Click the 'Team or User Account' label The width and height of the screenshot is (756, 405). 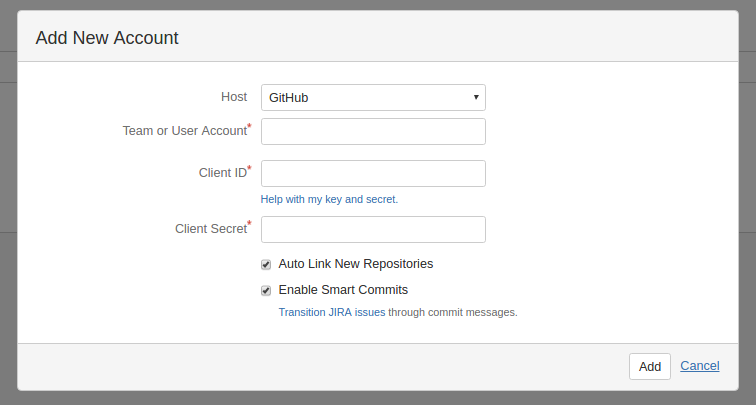point(183,131)
